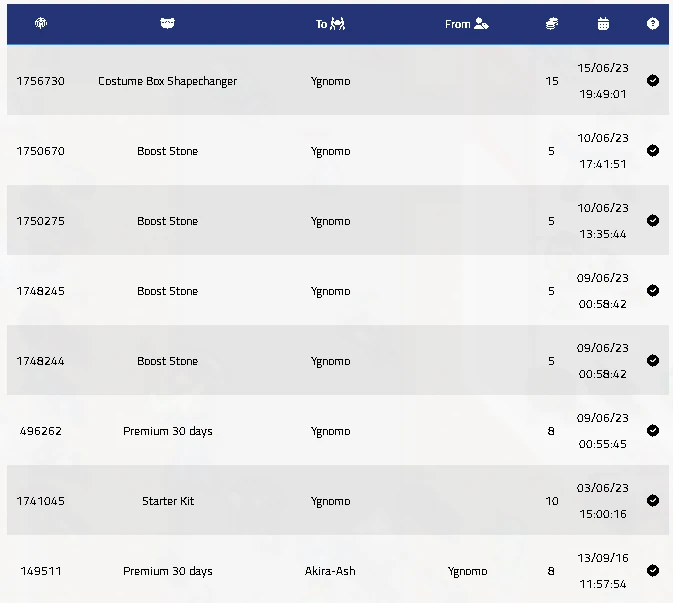Select transaction ID 1741045

(x=41, y=501)
